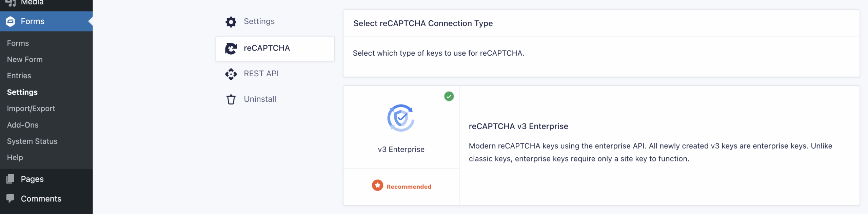Click the Settings gear icon
This screenshot has height=214, width=868.
(x=231, y=22)
